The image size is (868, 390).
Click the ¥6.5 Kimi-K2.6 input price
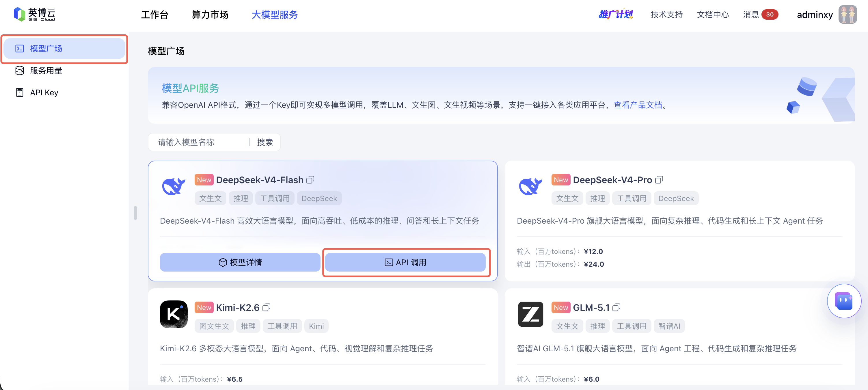[x=234, y=379]
